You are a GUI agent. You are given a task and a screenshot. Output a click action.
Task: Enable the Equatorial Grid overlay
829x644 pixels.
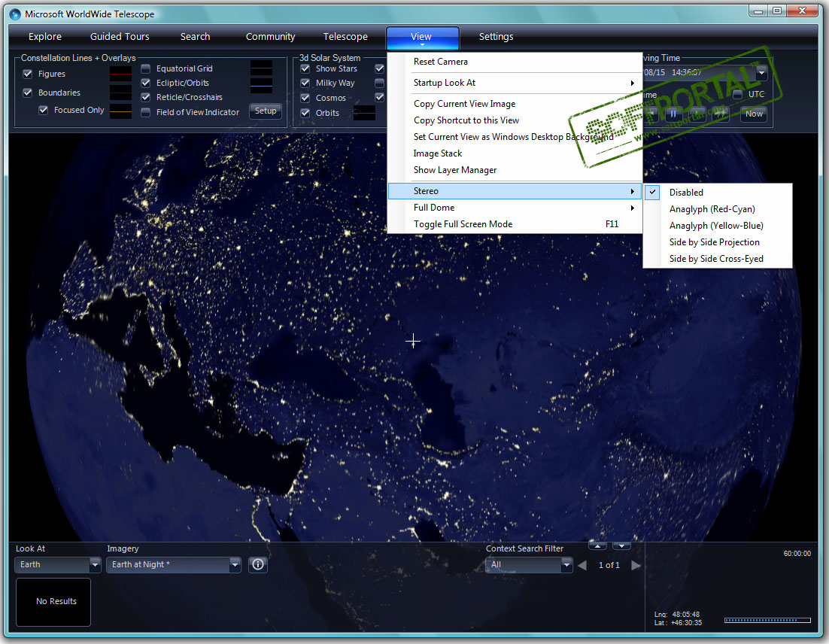[x=146, y=68]
